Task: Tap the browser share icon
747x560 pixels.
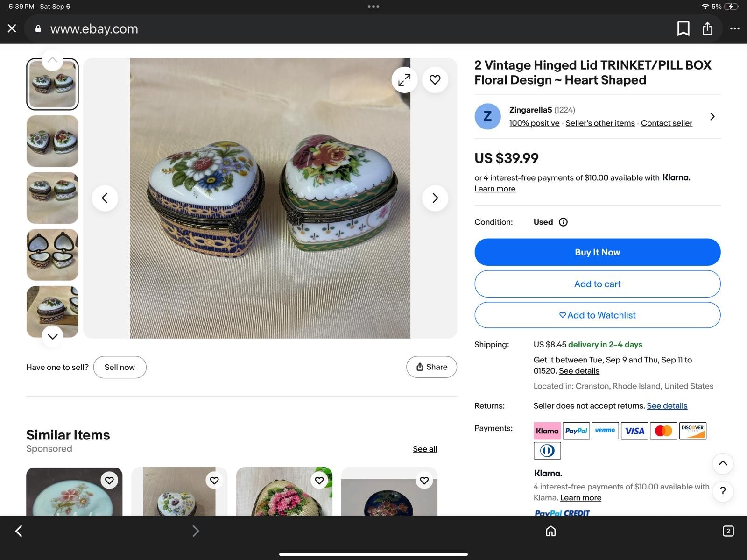Action: click(x=708, y=28)
